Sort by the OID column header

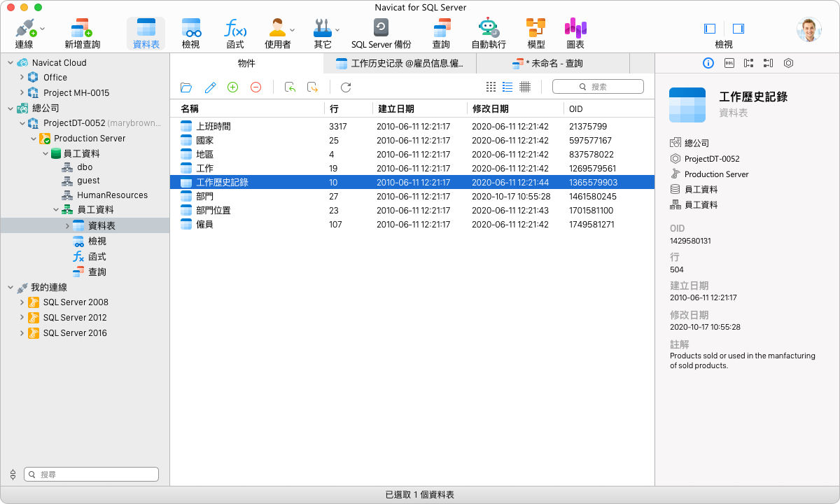(x=609, y=108)
